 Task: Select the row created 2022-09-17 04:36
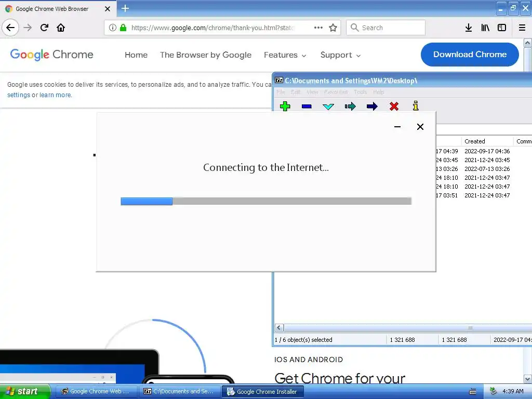tap(484, 151)
